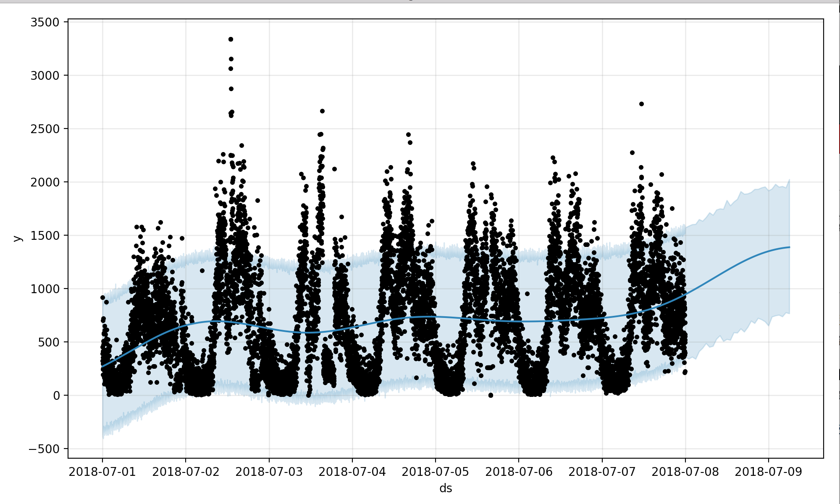Click the 2000 y-axis tick label
The width and height of the screenshot is (840, 504).
(45, 182)
